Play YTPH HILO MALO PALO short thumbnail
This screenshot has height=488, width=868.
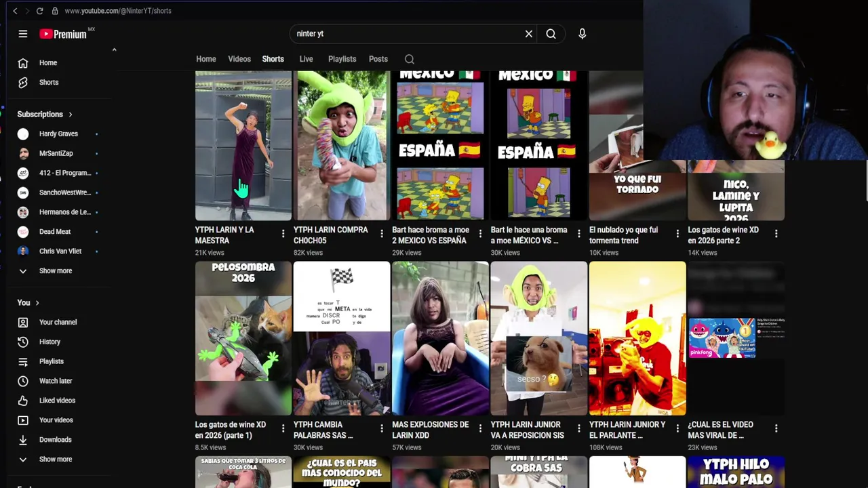[736, 472]
